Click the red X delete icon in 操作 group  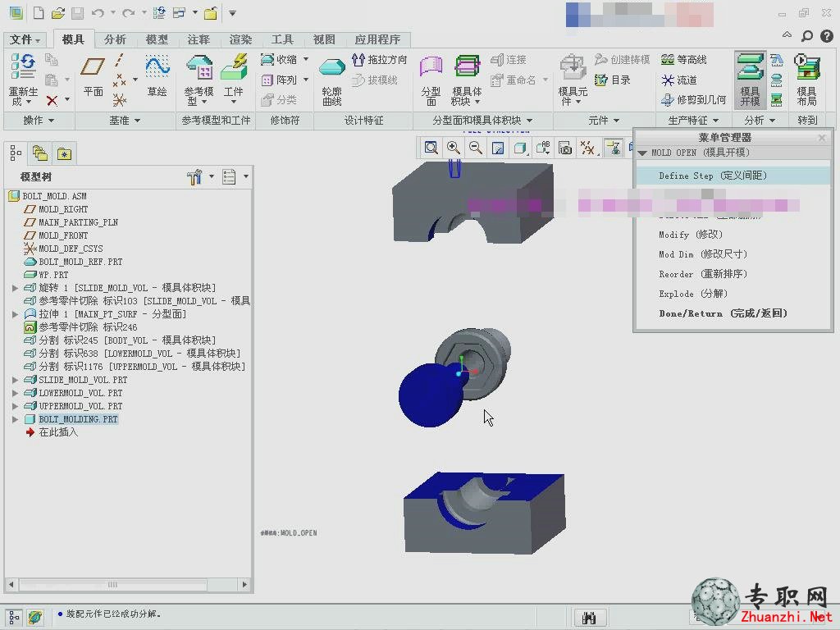52,100
